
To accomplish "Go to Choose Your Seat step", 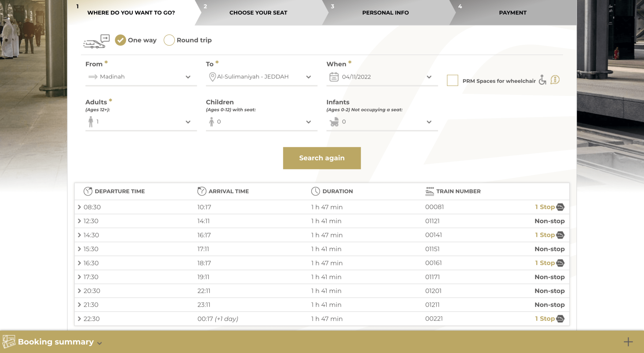I will pyautogui.click(x=258, y=13).
